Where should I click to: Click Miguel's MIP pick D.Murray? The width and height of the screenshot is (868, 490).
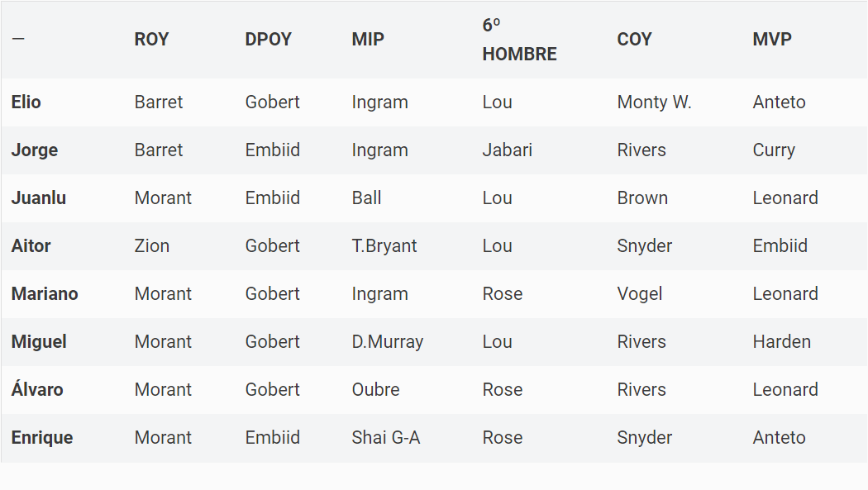point(388,342)
